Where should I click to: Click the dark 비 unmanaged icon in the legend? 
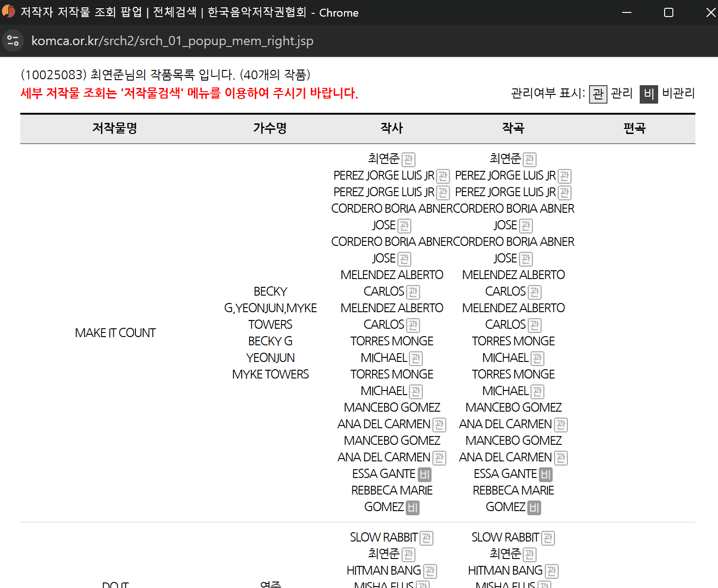pyautogui.click(x=648, y=94)
